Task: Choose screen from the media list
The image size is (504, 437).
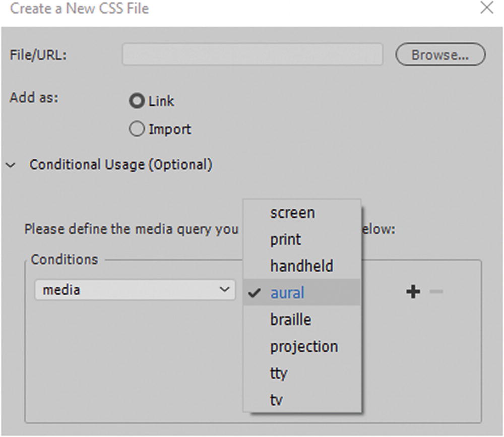Action: pyautogui.click(x=292, y=213)
